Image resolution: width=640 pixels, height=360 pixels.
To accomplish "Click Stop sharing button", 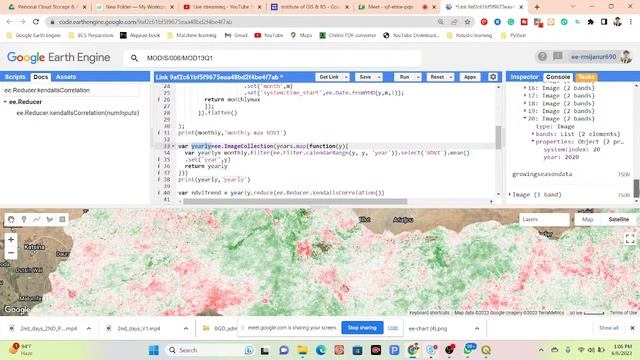I will tap(362, 327).
